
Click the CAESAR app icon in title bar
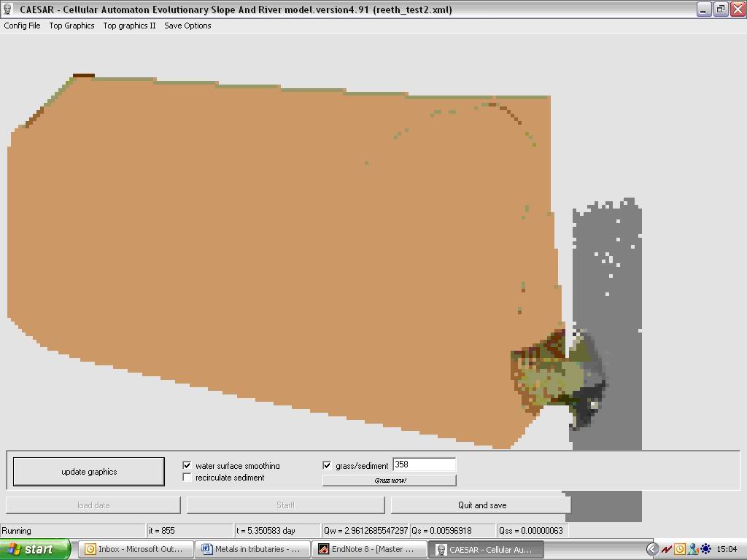click(x=7, y=9)
